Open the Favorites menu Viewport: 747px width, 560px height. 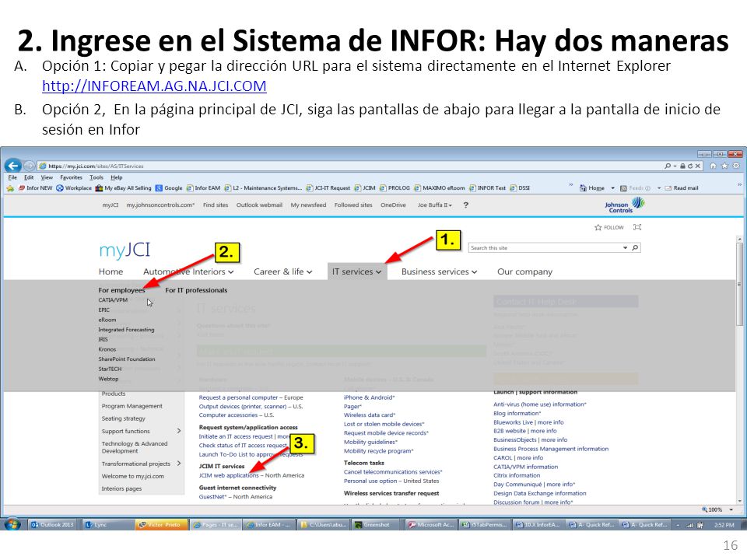click(x=71, y=177)
